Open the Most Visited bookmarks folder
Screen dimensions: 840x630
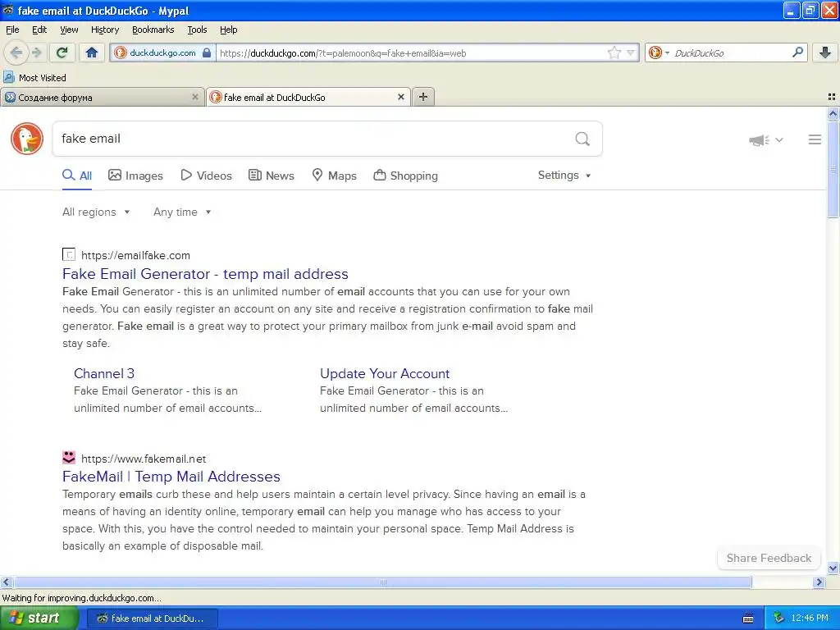pos(35,78)
